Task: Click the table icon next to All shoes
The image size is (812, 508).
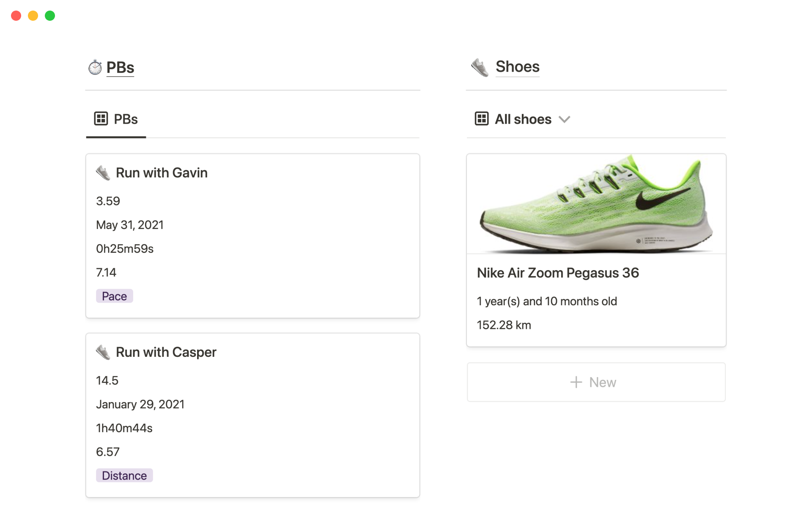Action: click(481, 119)
